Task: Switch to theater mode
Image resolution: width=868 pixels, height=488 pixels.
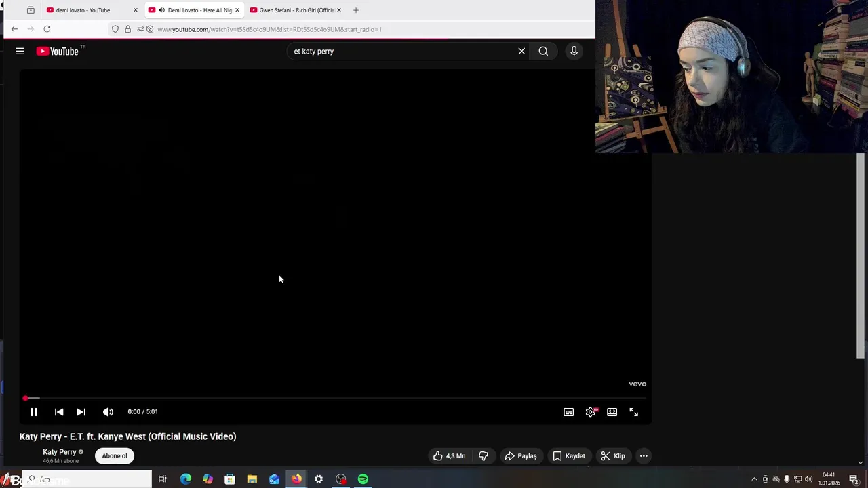Action: pos(612,411)
